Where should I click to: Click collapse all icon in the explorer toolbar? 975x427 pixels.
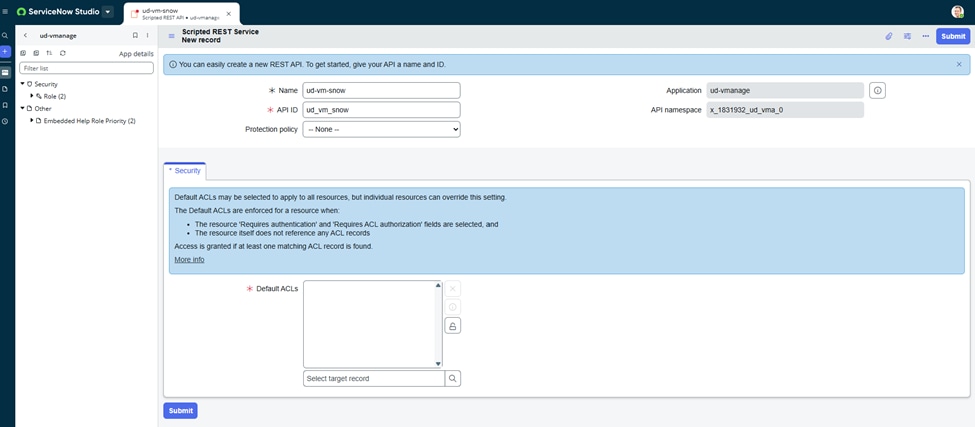pos(36,53)
